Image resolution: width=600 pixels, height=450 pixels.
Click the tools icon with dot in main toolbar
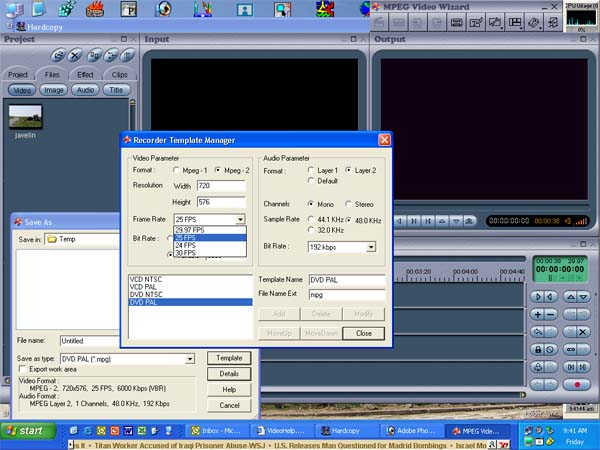[x=534, y=23]
